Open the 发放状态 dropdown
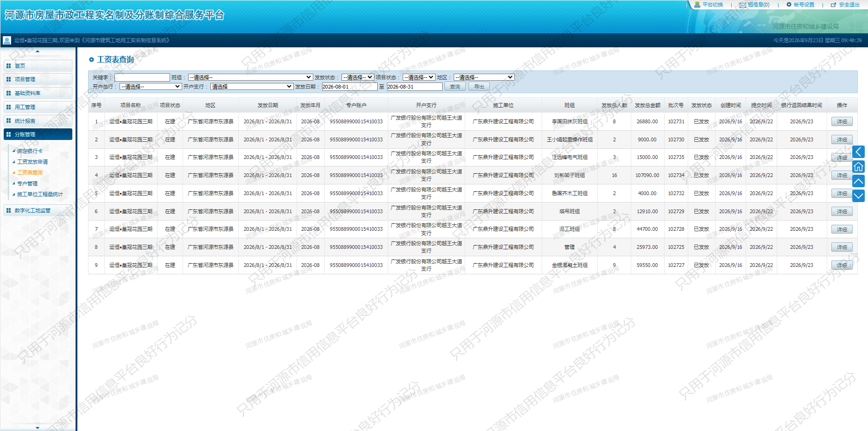This screenshot has width=868, height=431. 358,77
